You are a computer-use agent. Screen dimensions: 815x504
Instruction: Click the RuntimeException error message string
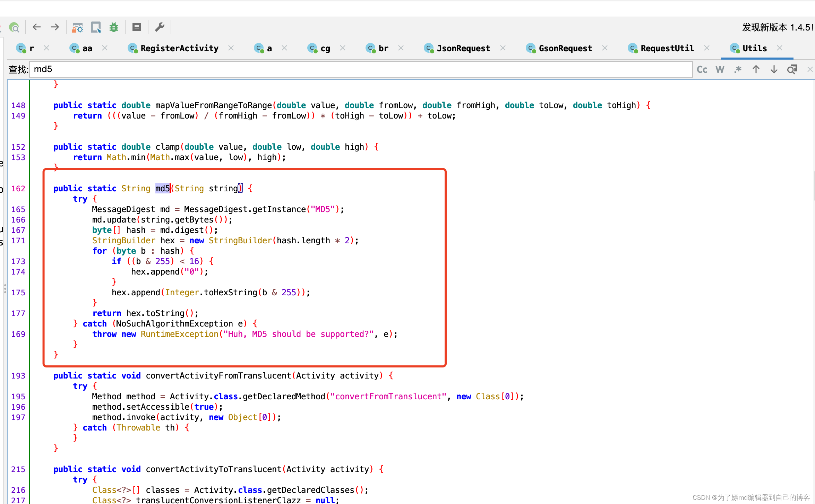pyautogui.click(x=298, y=334)
